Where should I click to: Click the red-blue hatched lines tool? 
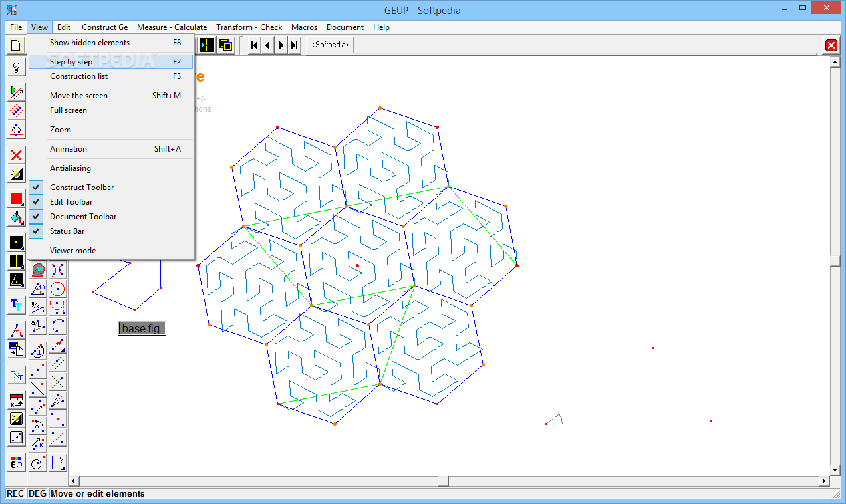point(17,110)
